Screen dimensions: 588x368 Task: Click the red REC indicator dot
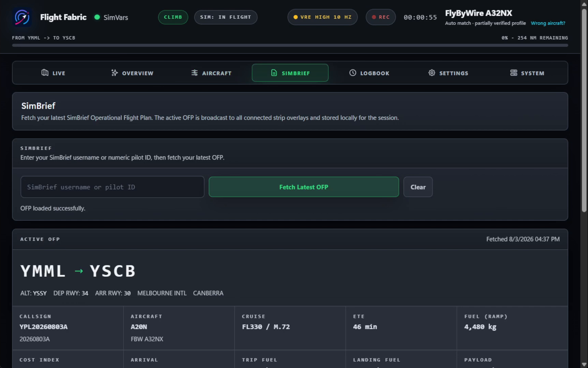coord(374,17)
